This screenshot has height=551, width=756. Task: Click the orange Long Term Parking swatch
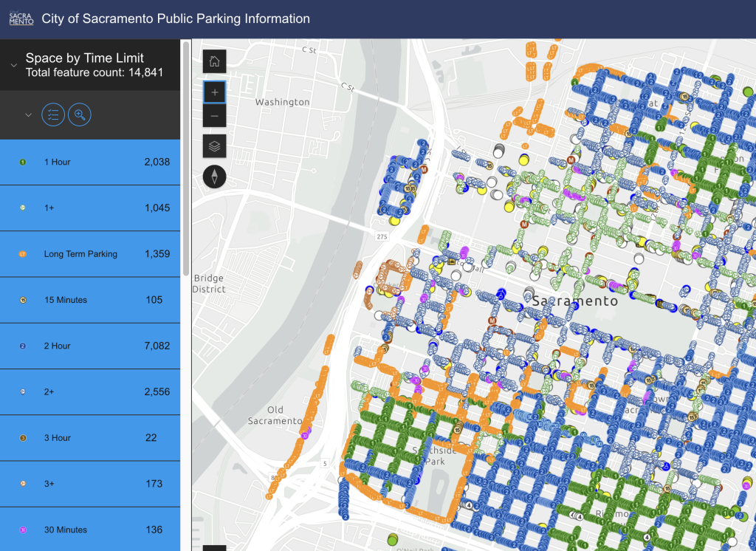(x=22, y=254)
